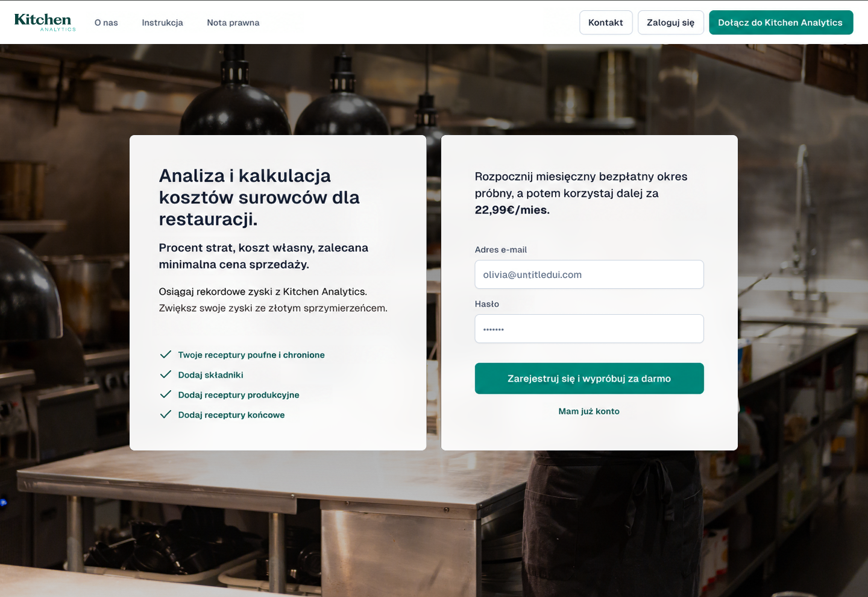The width and height of the screenshot is (868, 597).
Task: Click the Adres e-mail label
Action: (501, 250)
